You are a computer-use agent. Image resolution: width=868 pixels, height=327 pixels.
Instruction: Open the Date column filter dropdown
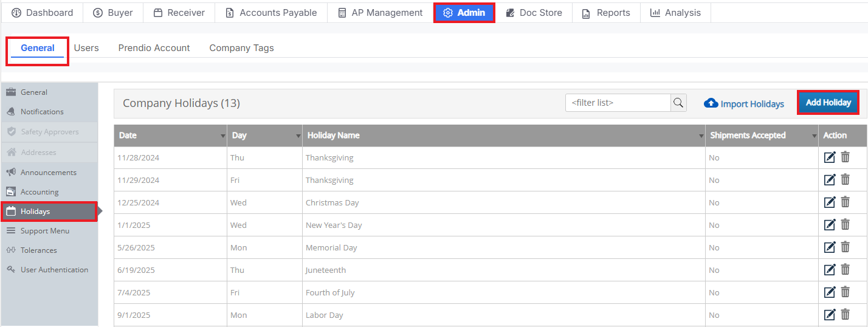point(223,136)
